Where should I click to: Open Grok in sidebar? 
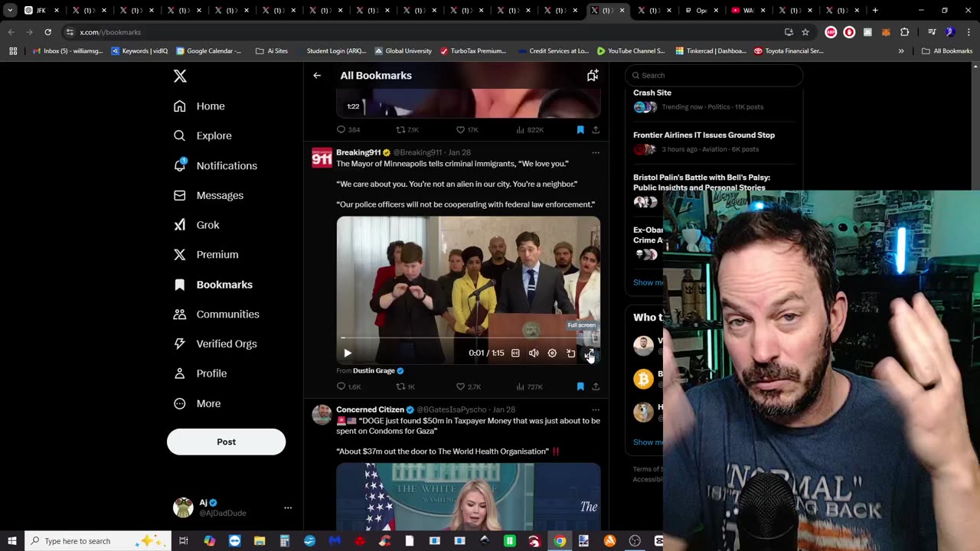[x=196, y=225]
